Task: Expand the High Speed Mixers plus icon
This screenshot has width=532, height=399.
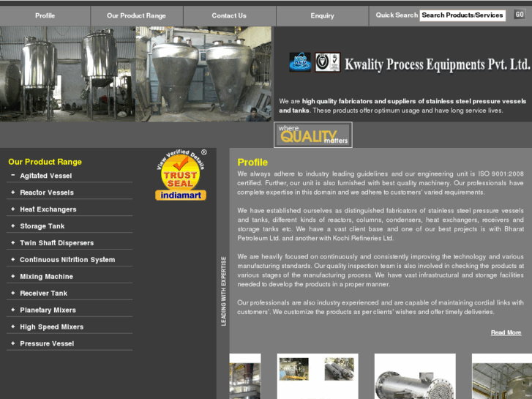Action: coord(13,327)
